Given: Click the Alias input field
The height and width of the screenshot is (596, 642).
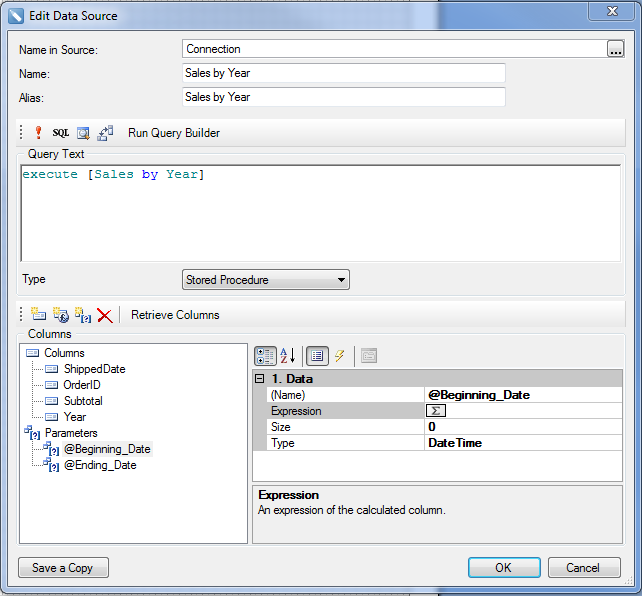Looking at the screenshot, I should click(344, 97).
